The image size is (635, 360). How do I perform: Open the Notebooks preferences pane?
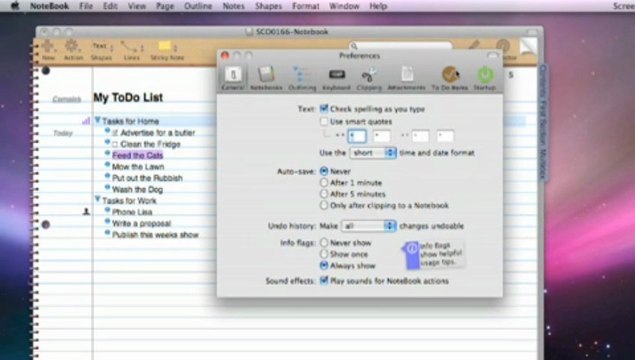(266, 78)
